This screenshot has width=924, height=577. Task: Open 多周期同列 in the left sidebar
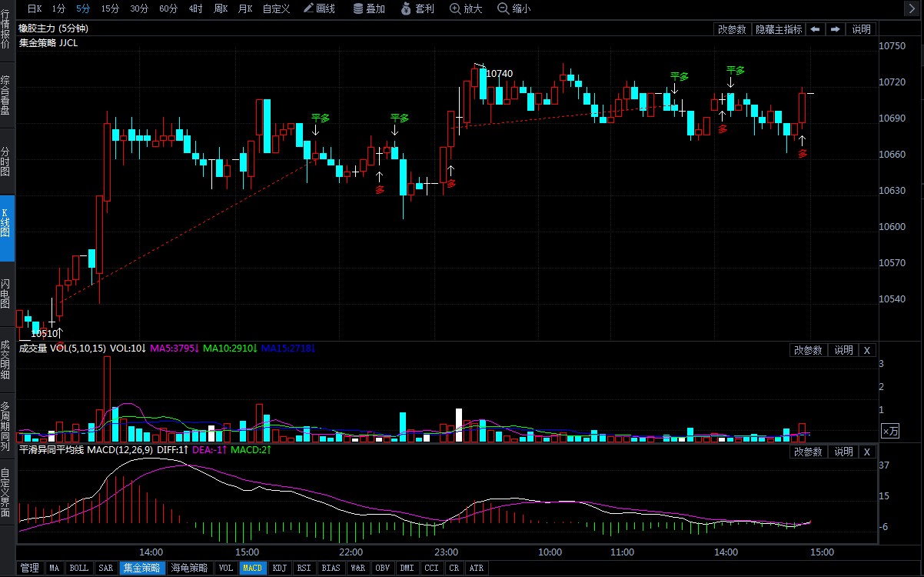pyautogui.click(x=6, y=425)
